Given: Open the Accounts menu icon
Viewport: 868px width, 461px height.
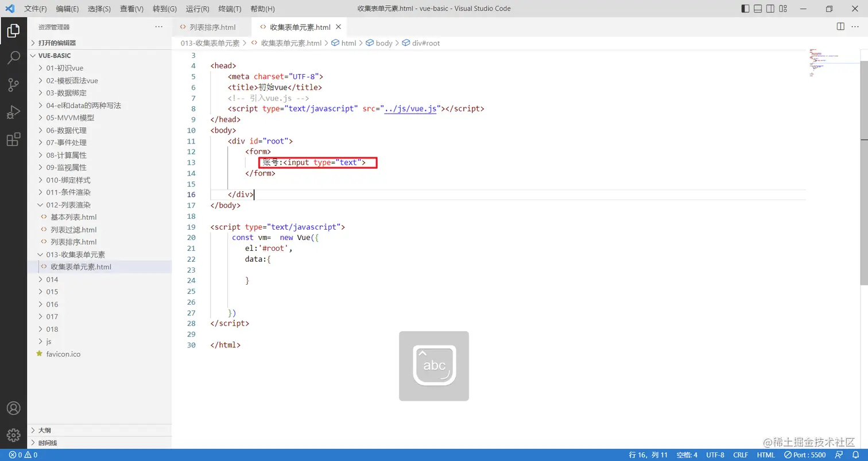Looking at the screenshot, I should click(x=13, y=408).
